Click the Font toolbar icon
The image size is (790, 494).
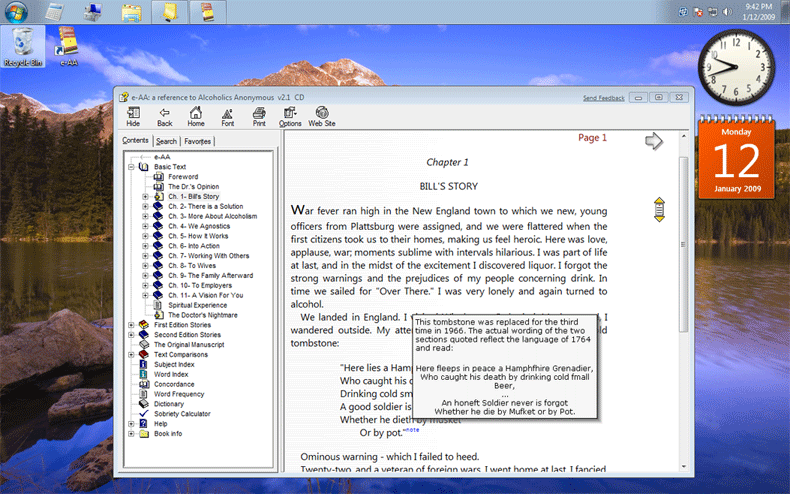[x=227, y=116]
